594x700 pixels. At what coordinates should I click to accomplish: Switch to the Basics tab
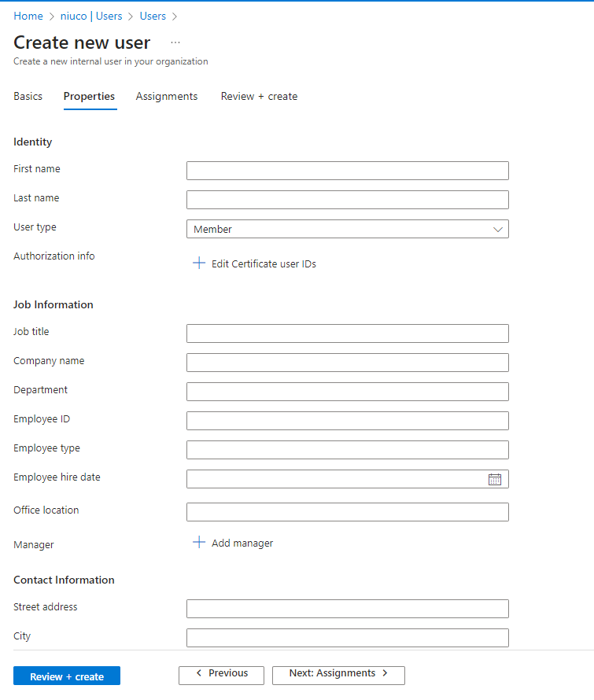click(28, 97)
